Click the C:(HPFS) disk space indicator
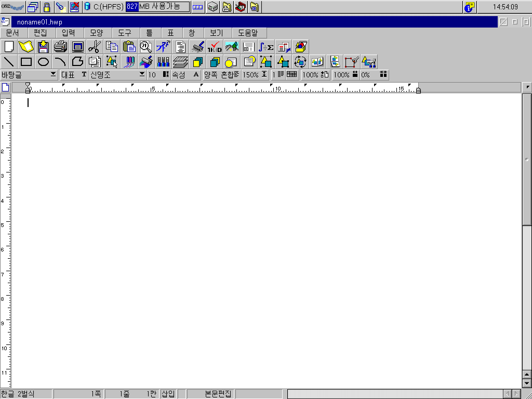The width and height of the screenshot is (532, 399). (137, 7)
